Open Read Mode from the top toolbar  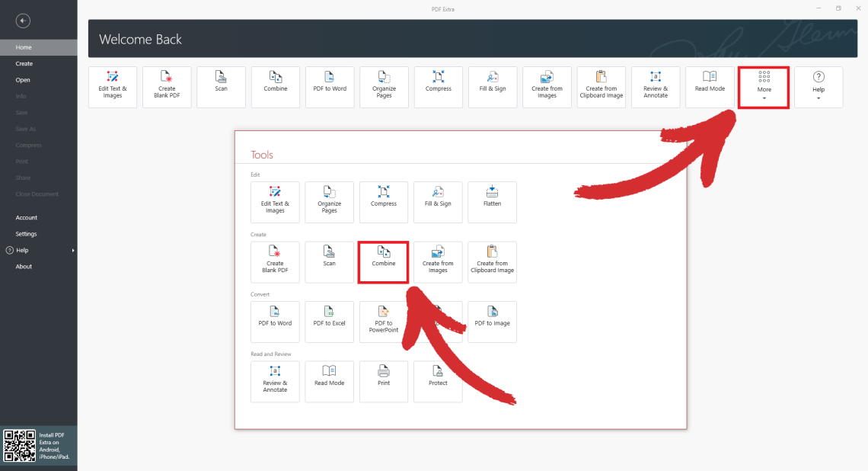[709, 86]
